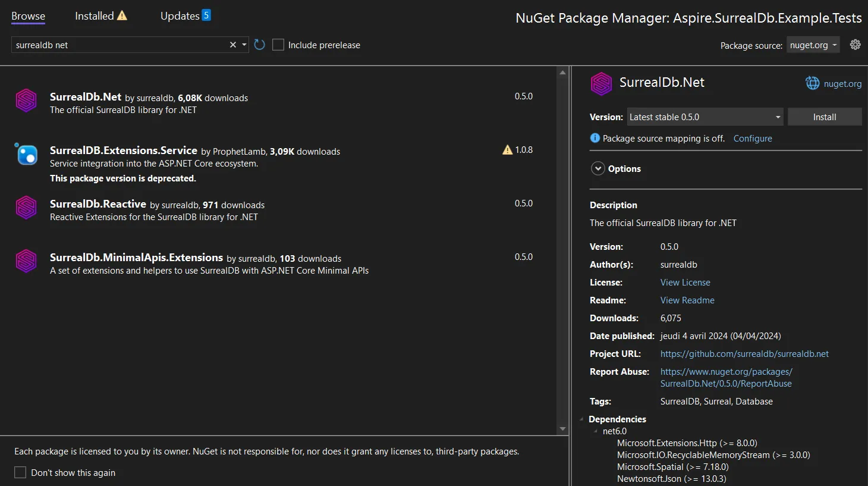Click the Install button for SurrealDb.Net
This screenshot has width=868, height=486.
824,117
